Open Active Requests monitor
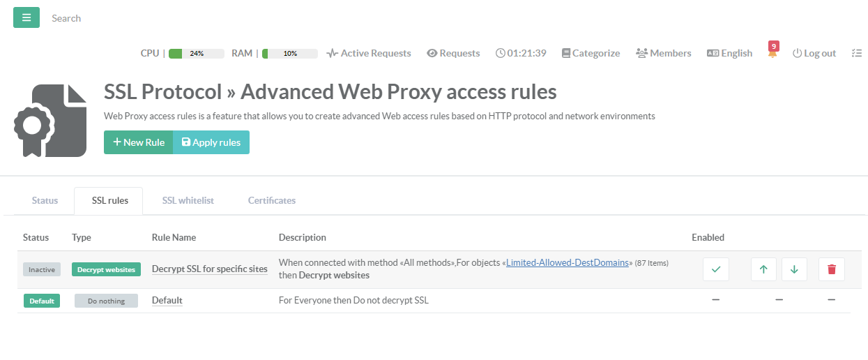 [369, 53]
